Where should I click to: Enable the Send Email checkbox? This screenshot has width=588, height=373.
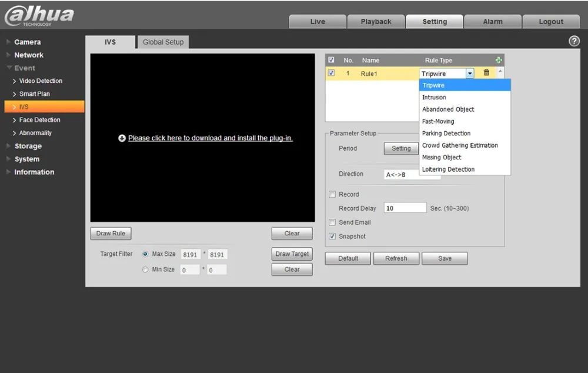click(x=332, y=222)
